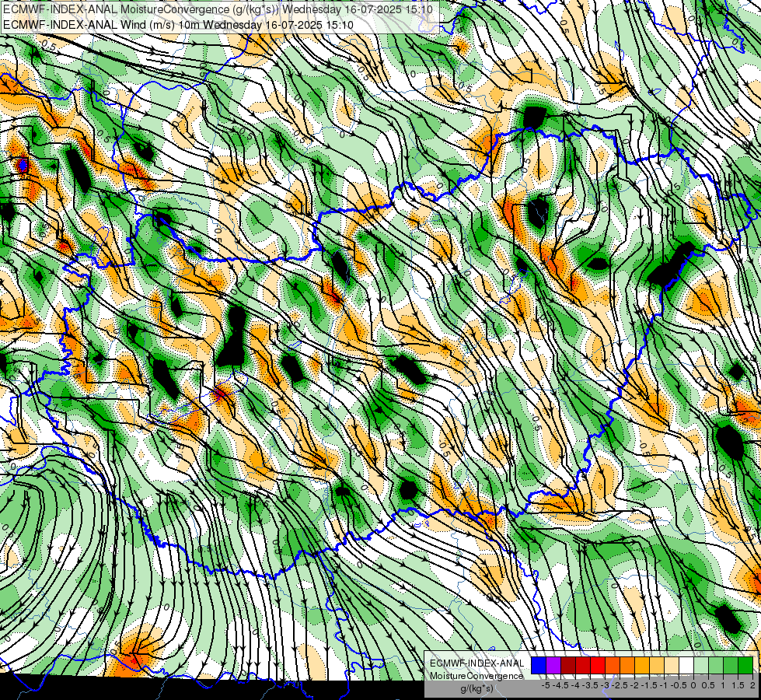The image size is (761, 700).
Task: Click the legend scale value '-1.5'
Action: click(648, 685)
